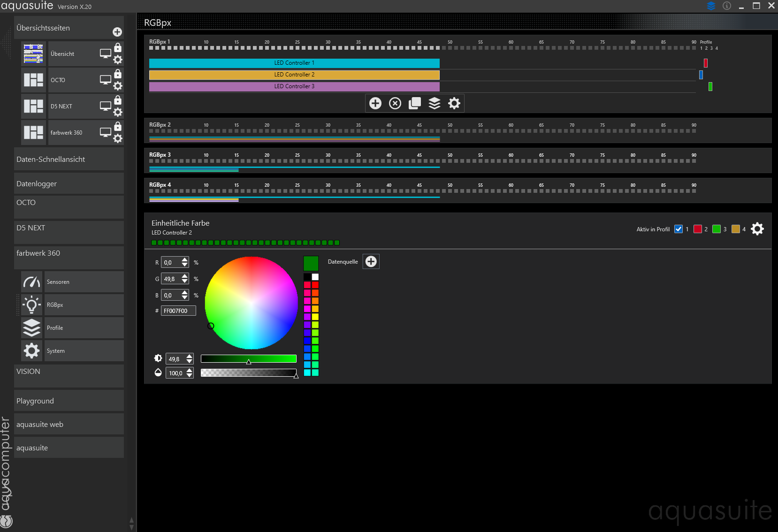
Task: Expand the Datenlogger section
Action: pos(69,184)
